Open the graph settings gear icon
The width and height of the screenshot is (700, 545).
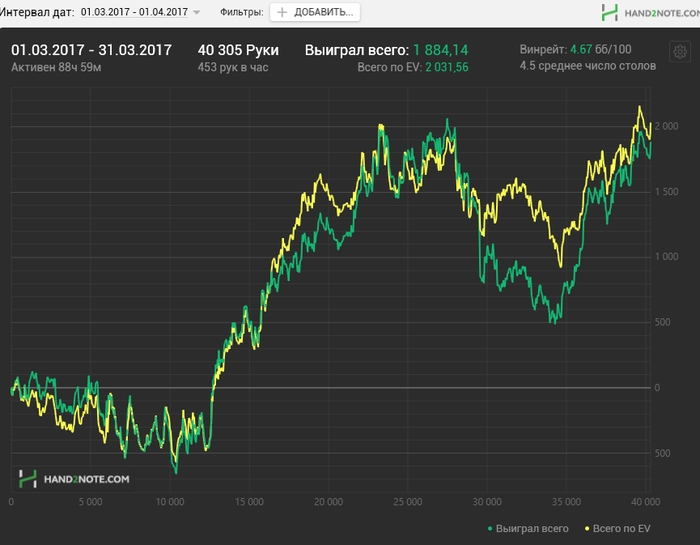[x=680, y=52]
